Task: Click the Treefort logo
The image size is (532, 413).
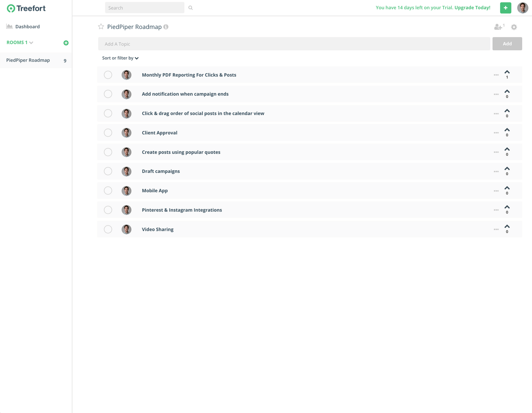Action: click(26, 8)
